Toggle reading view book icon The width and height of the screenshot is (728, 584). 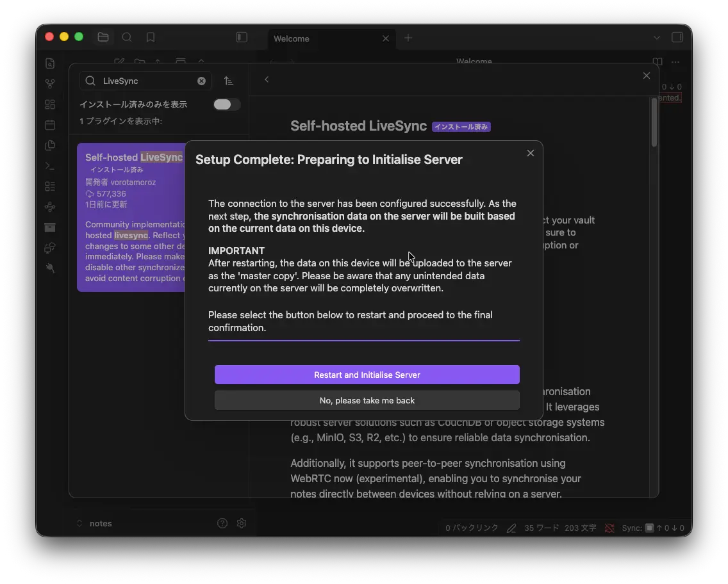coord(658,61)
